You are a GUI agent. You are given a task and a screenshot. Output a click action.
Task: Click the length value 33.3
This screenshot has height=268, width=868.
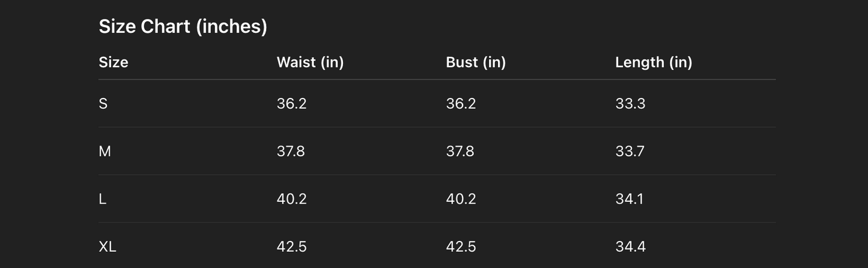coord(630,104)
